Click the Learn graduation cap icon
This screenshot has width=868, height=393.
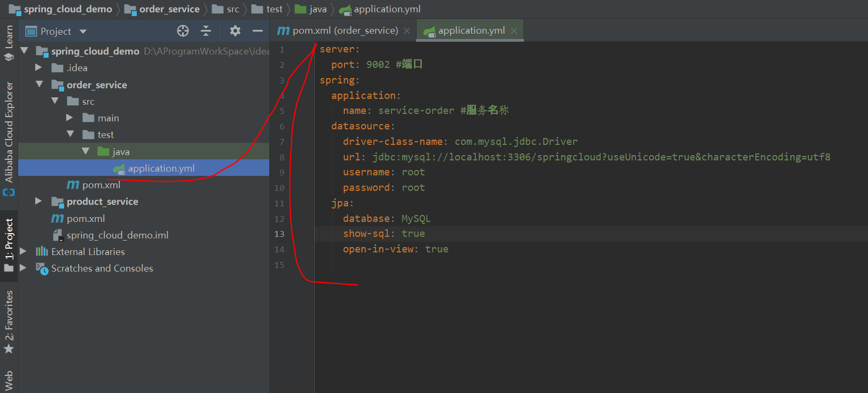coord(9,57)
